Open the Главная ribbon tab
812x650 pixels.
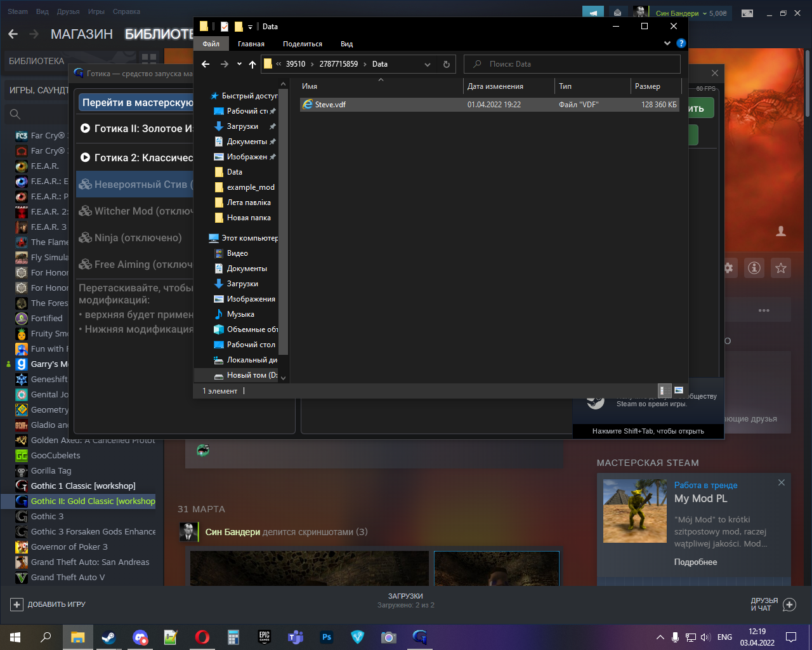click(251, 44)
